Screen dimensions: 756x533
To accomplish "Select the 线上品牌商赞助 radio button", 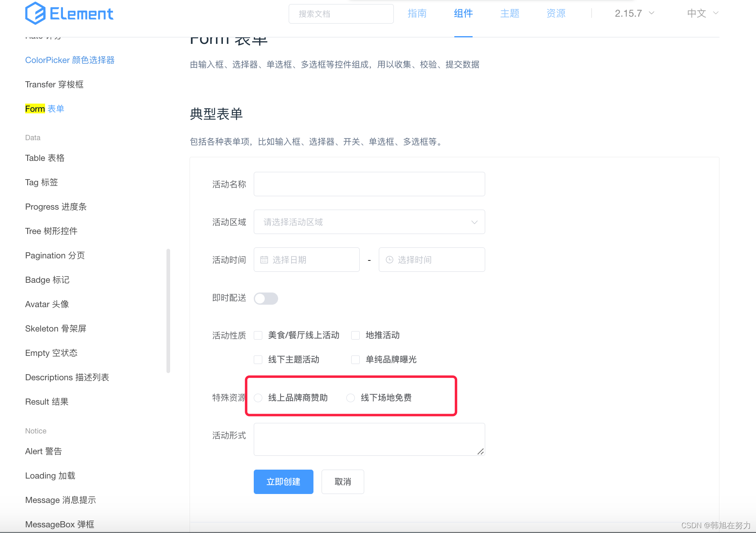I will (258, 398).
